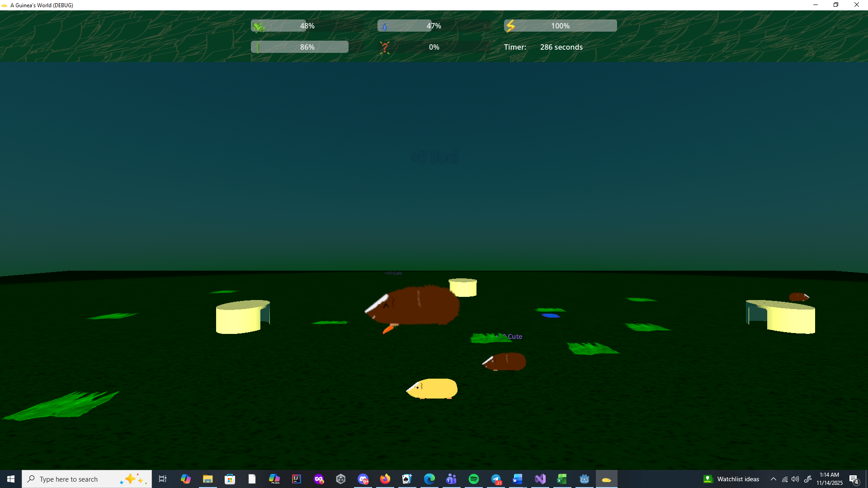Click the blue water puddle on the ground
Image resolution: width=868 pixels, height=488 pixels.
point(550,315)
